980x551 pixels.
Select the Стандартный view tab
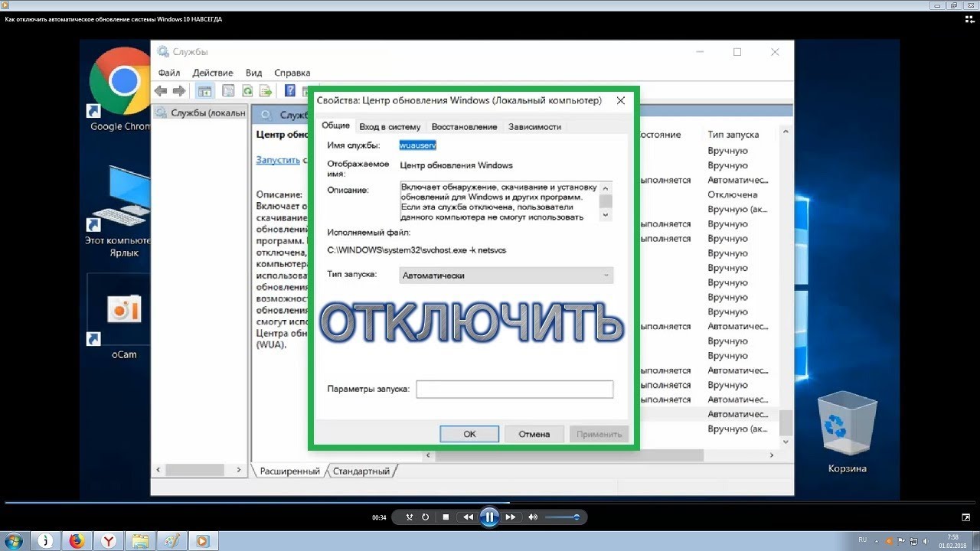[x=361, y=471]
